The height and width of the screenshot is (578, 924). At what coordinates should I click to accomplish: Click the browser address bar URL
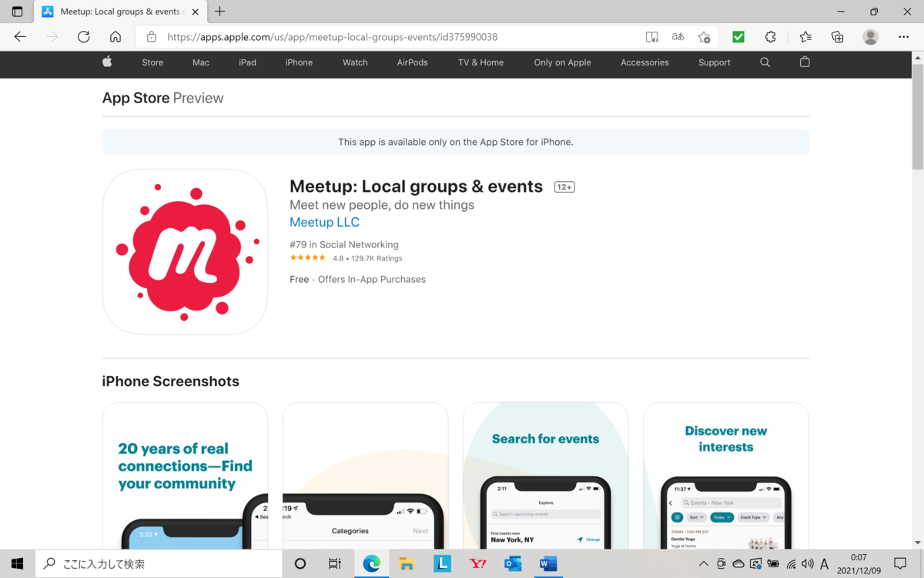[332, 37]
